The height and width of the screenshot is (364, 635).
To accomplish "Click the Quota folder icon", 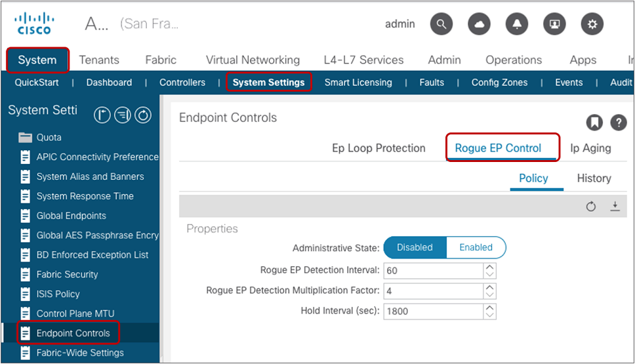I will coord(25,138).
